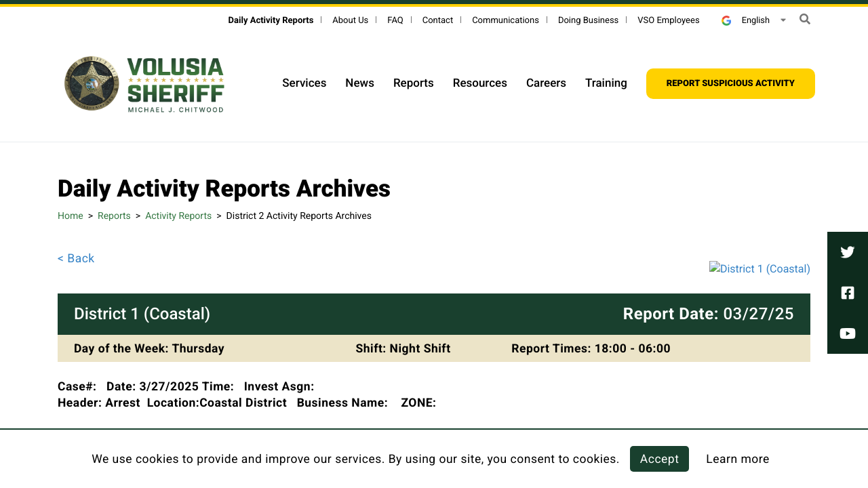Image resolution: width=868 pixels, height=488 pixels.
Task: Open the Resources navigation menu
Action: tap(479, 83)
